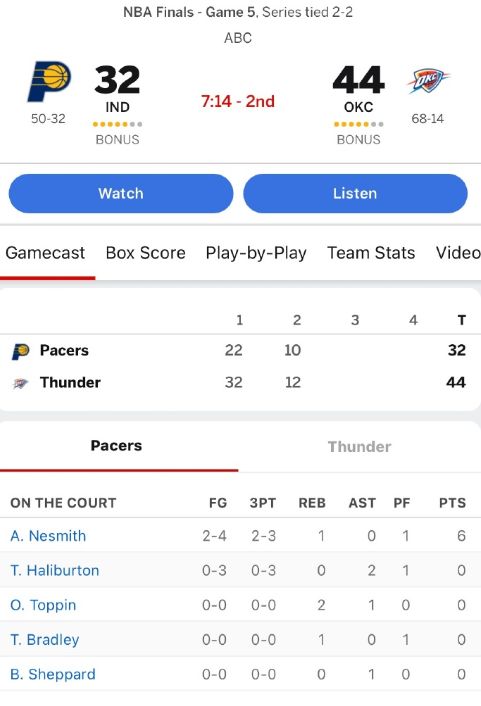Image resolution: width=481 pixels, height=706 pixels.
Task: Open the Play-by-Play tab
Action: coord(256,253)
